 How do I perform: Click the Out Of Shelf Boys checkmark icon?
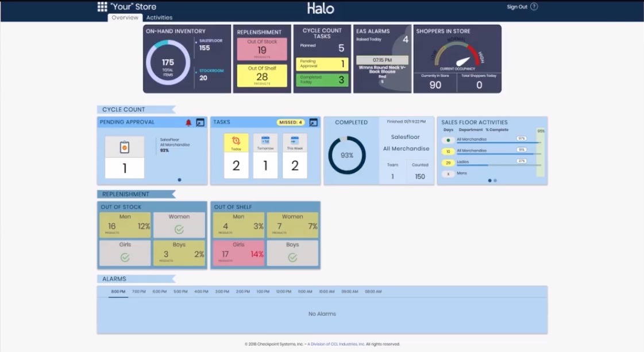point(292,257)
